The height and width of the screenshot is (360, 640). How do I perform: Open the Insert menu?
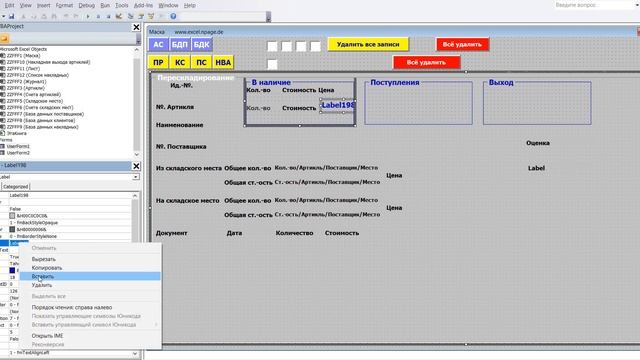(43, 5)
